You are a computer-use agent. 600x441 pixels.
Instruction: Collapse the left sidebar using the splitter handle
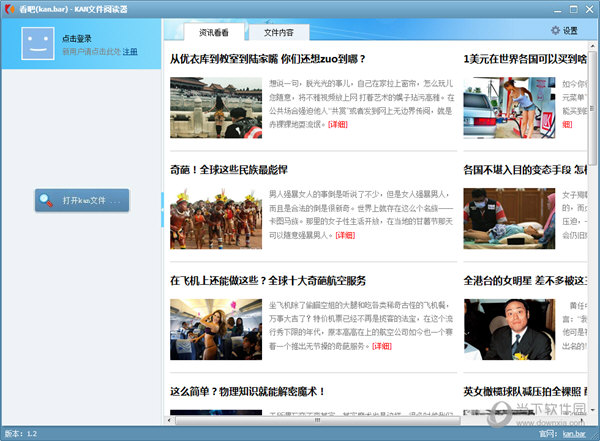(x=162, y=210)
